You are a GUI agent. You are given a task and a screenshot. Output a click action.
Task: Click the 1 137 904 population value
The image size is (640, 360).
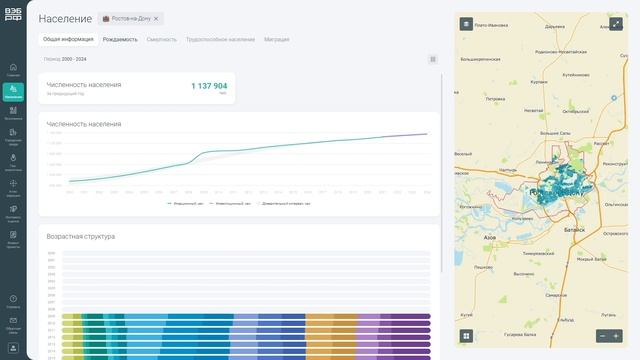tap(209, 86)
